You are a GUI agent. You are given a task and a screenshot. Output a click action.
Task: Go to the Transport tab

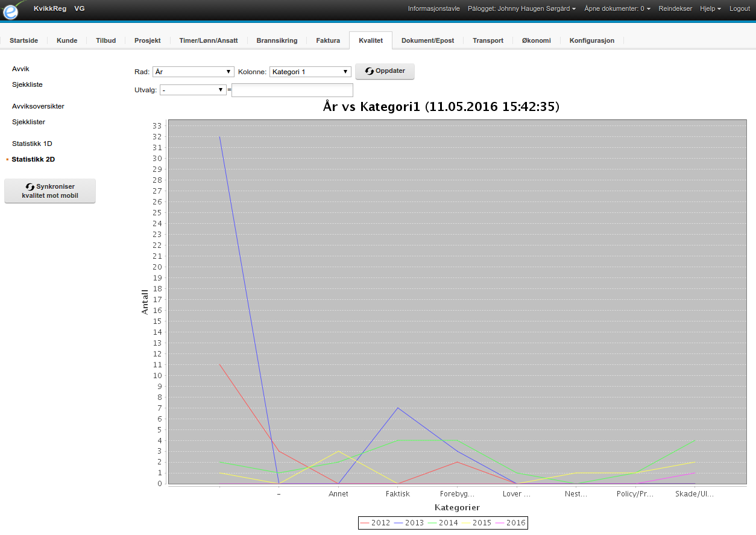(x=488, y=40)
